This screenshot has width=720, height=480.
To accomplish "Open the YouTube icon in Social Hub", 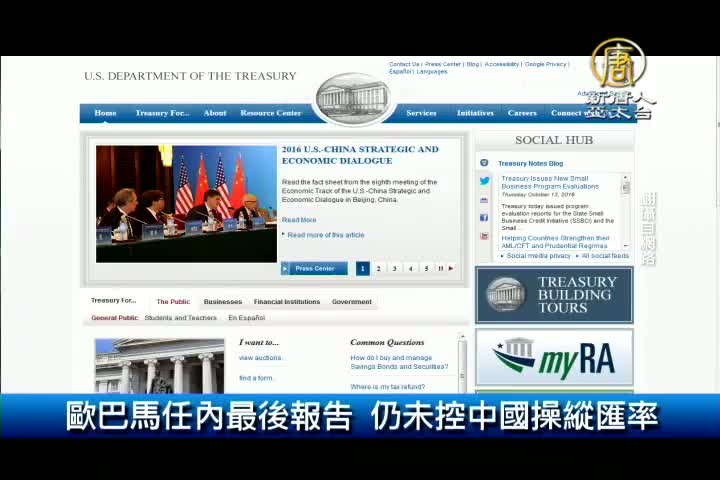I will [484, 236].
